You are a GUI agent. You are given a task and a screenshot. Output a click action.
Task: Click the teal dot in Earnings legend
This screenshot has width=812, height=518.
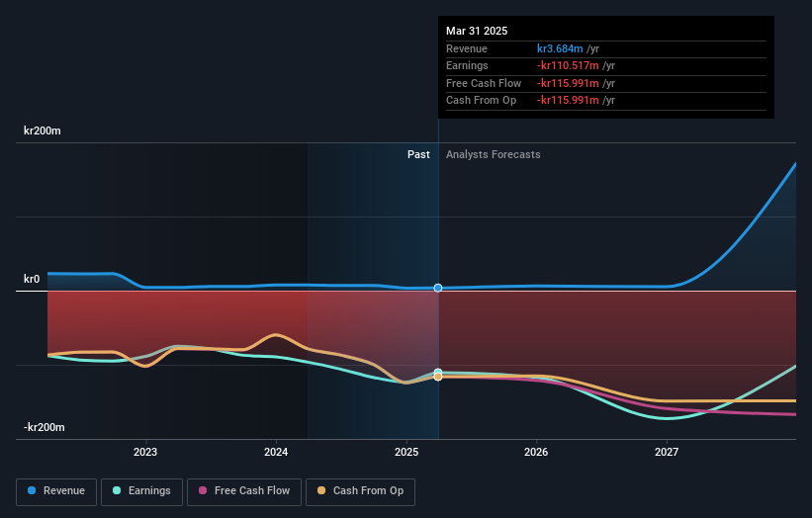click(x=117, y=490)
